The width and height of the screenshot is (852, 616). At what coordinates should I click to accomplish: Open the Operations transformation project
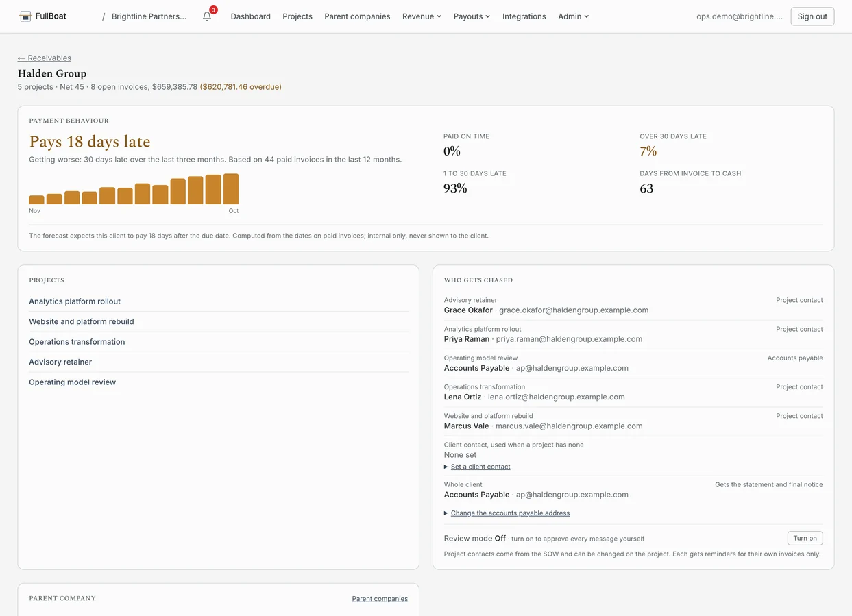(77, 342)
